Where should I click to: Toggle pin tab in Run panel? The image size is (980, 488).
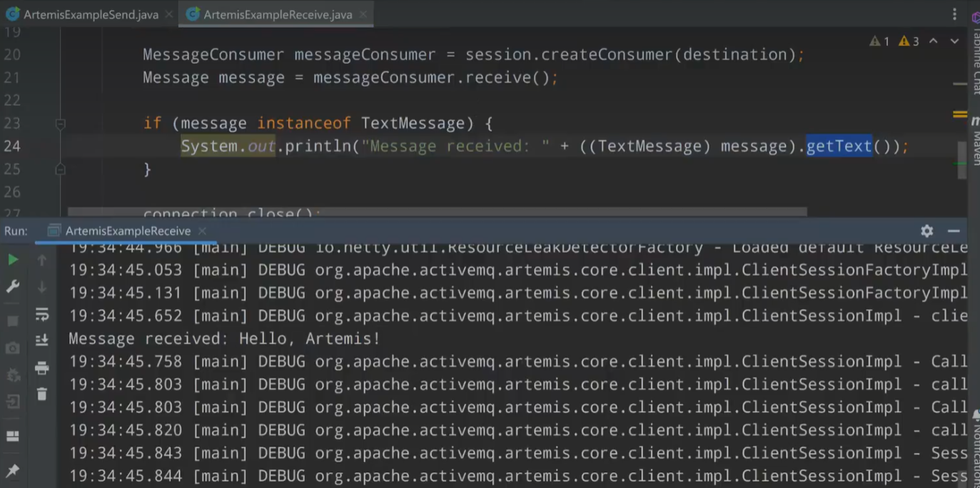click(x=13, y=471)
